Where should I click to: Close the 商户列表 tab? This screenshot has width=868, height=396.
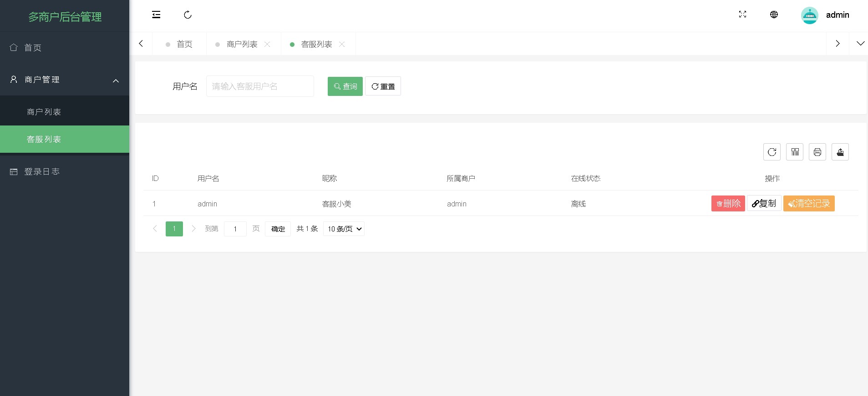[x=267, y=44]
